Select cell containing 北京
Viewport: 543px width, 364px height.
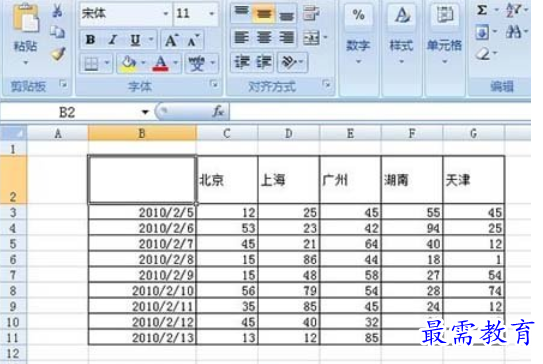227,180
